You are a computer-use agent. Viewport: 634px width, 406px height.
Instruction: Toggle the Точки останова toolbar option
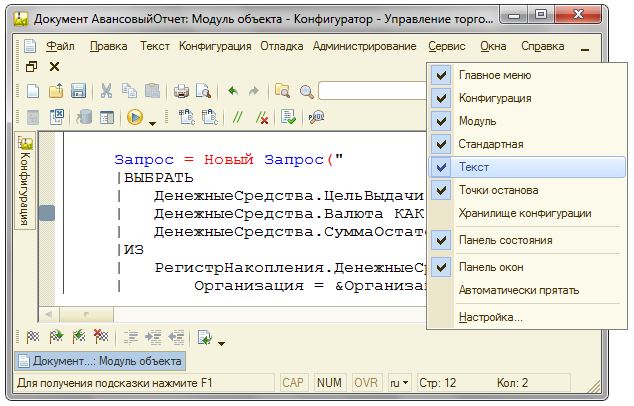click(x=498, y=190)
